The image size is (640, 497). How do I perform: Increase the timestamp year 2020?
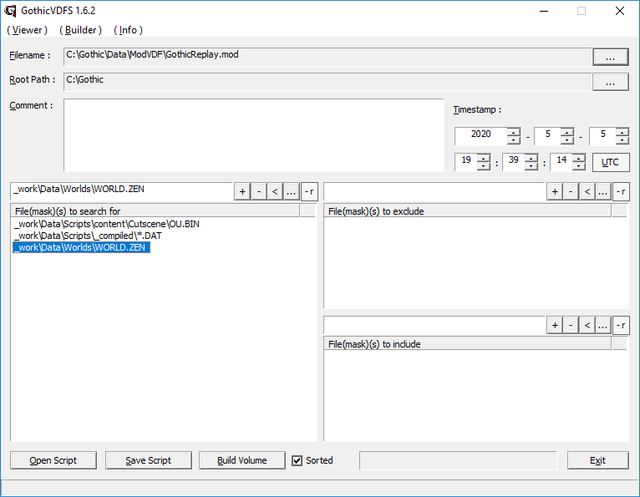[513, 131]
